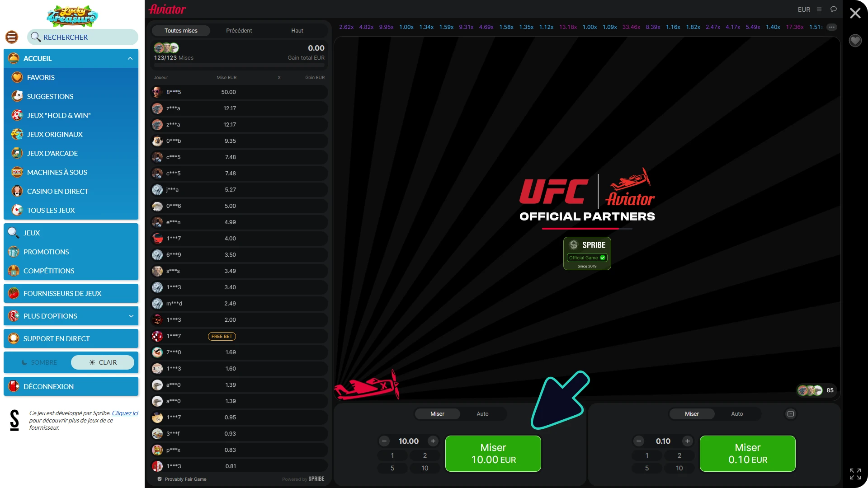Click the Aviator logo in the header

pos(167,9)
